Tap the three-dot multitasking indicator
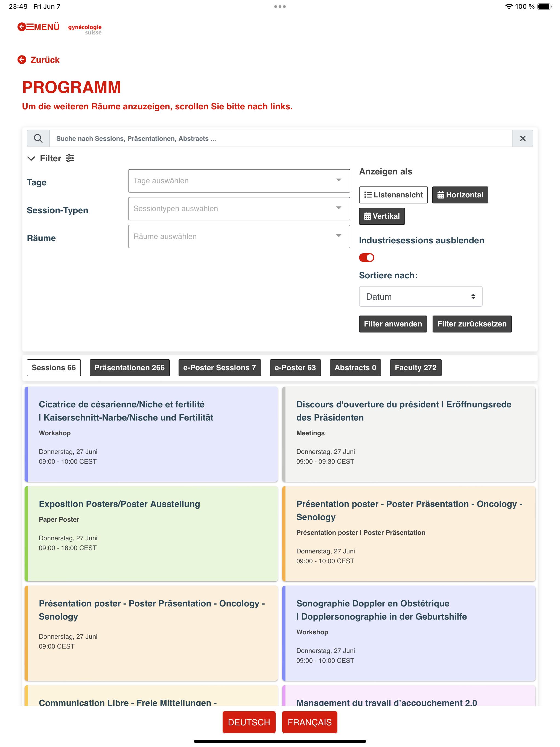 click(280, 6)
